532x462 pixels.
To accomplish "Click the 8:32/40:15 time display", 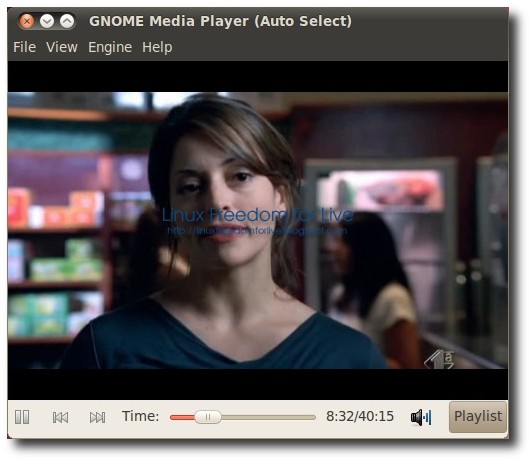I will pyautogui.click(x=360, y=416).
